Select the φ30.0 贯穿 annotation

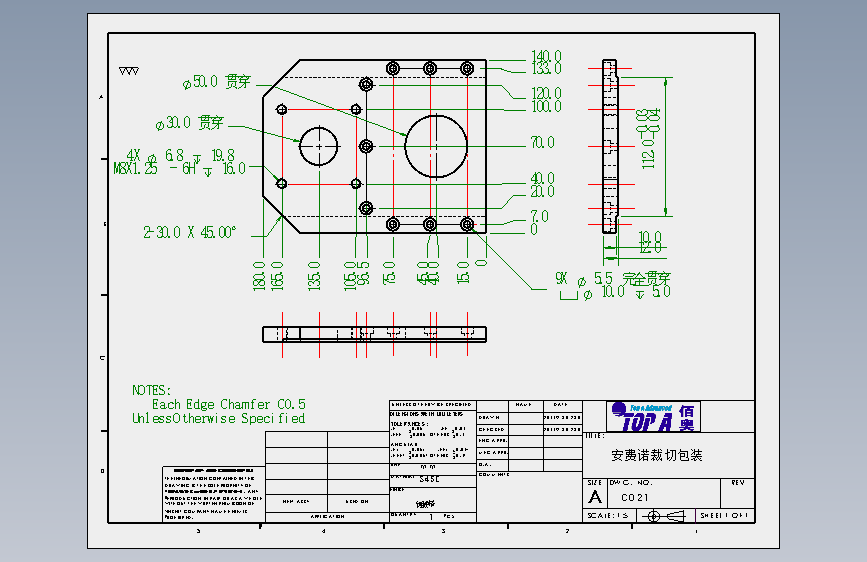pyautogui.click(x=190, y=123)
